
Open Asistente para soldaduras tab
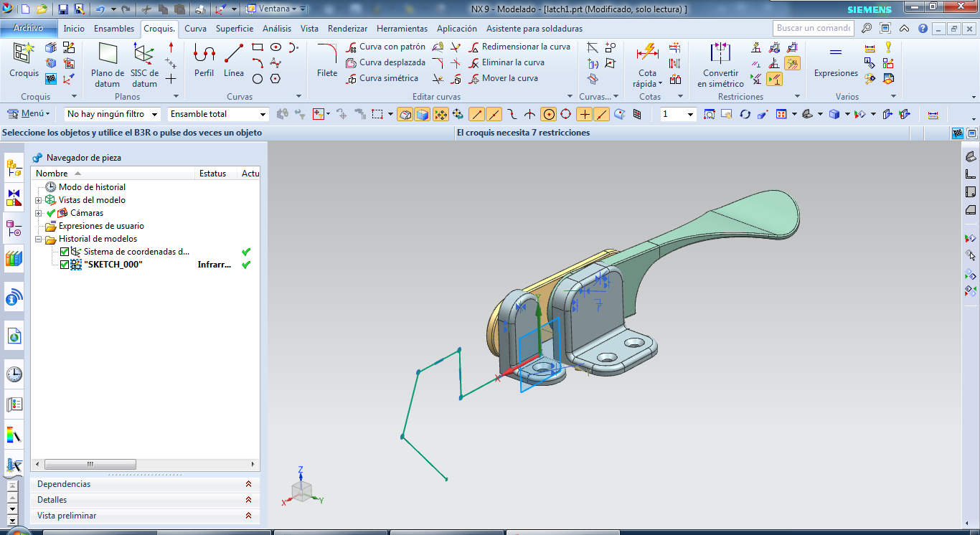point(534,29)
